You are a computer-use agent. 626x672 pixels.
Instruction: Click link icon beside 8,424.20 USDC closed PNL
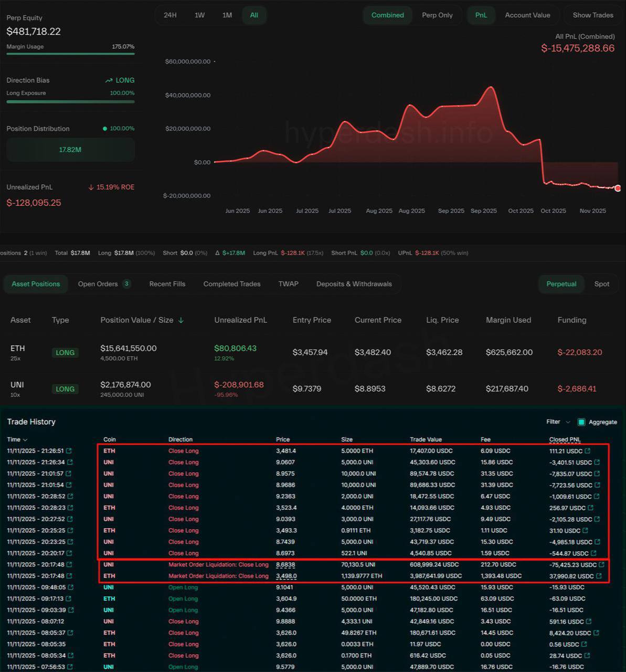tap(596, 633)
